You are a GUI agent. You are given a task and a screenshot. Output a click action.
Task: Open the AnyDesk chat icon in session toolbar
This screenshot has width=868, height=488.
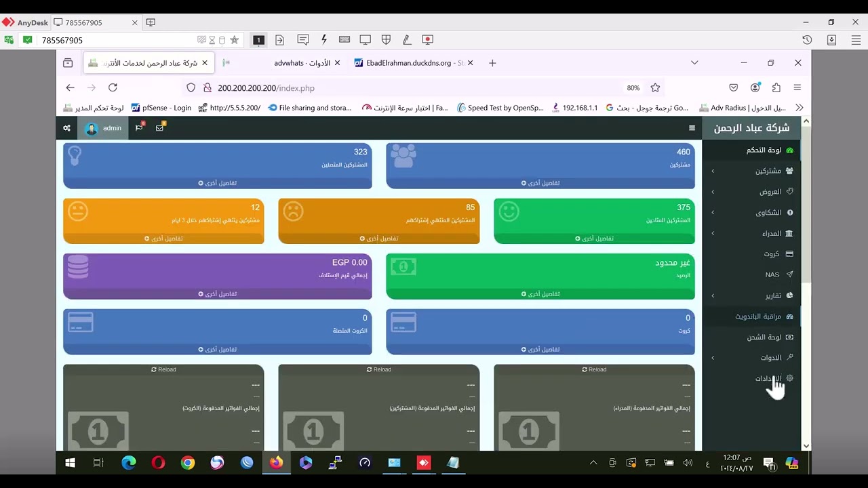coord(303,40)
